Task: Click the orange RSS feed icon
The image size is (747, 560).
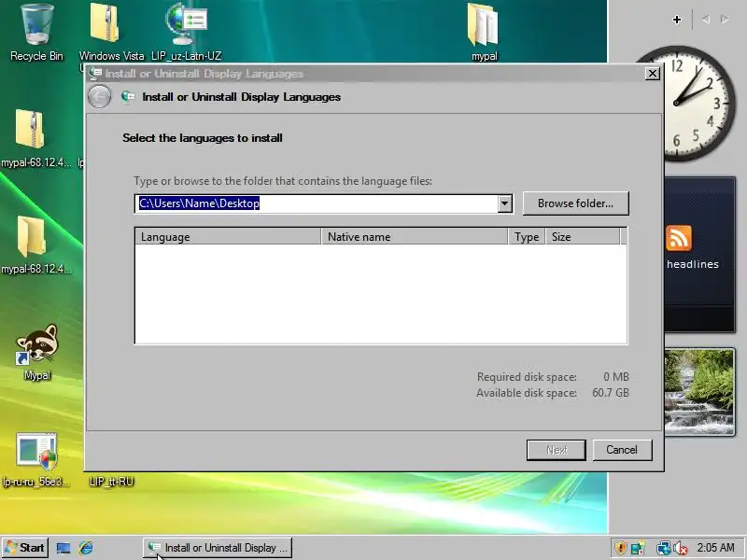Action: click(x=679, y=238)
